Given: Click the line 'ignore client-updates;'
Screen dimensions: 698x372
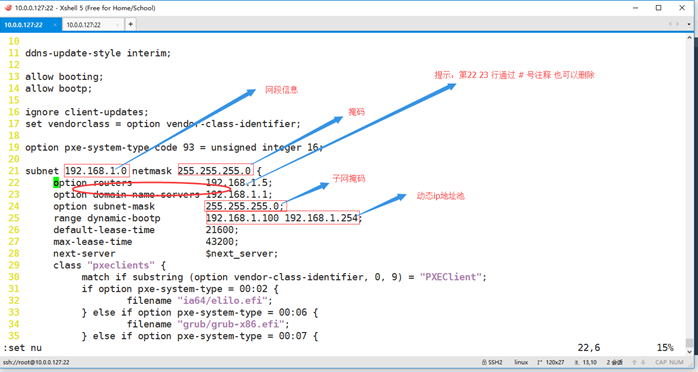Looking at the screenshot, I should (x=87, y=112).
